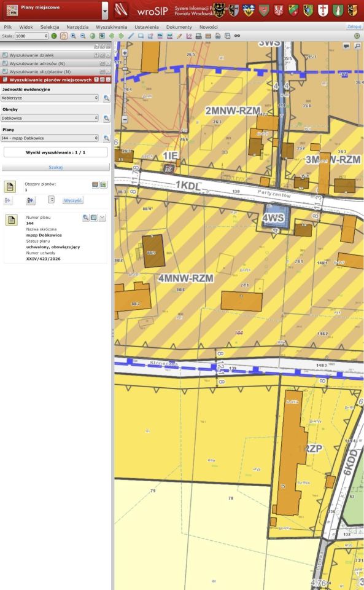The image size is (364, 590).
Task: Click the map zoom slider plus button
Action: click(x=125, y=53)
